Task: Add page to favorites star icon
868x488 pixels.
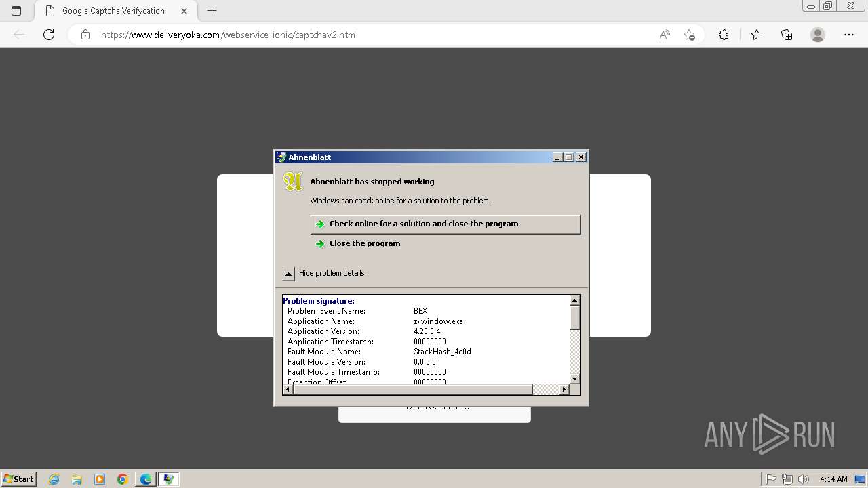Action: pyautogui.click(x=689, y=35)
